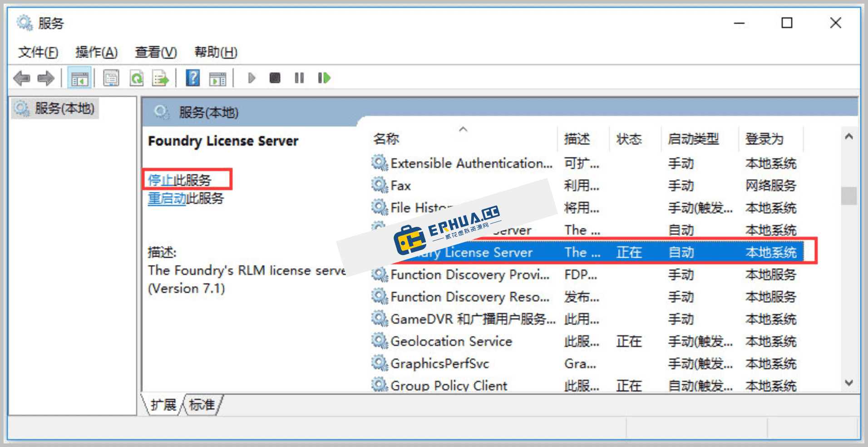
Task: Click FDP... description of Function Discovery Provi...
Action: pos(581,274)
